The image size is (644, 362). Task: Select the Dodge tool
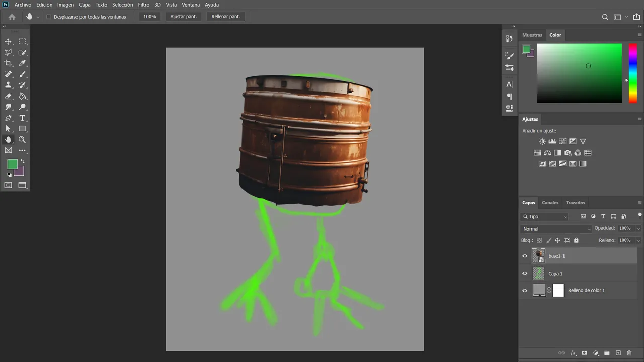[x=22, y=107]
